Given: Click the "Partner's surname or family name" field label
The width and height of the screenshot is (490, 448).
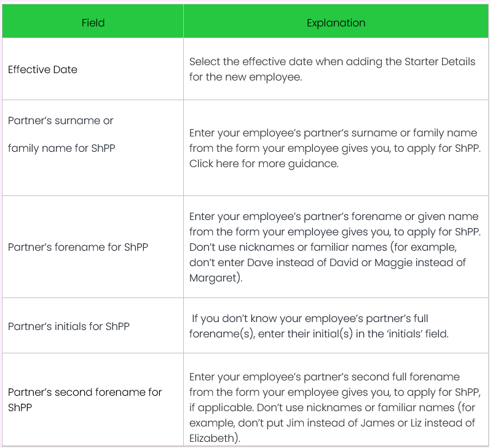Looking at the screenshot, I should click(x=60, y=120).
